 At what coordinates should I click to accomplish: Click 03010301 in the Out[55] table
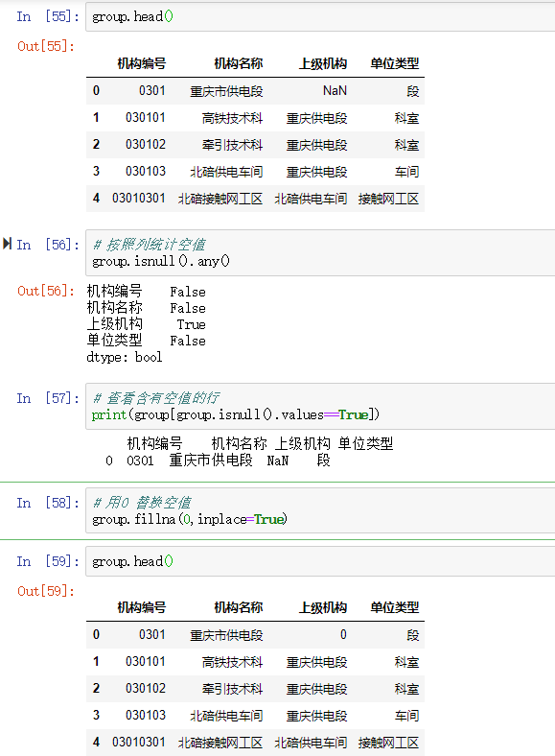[139, 199]
